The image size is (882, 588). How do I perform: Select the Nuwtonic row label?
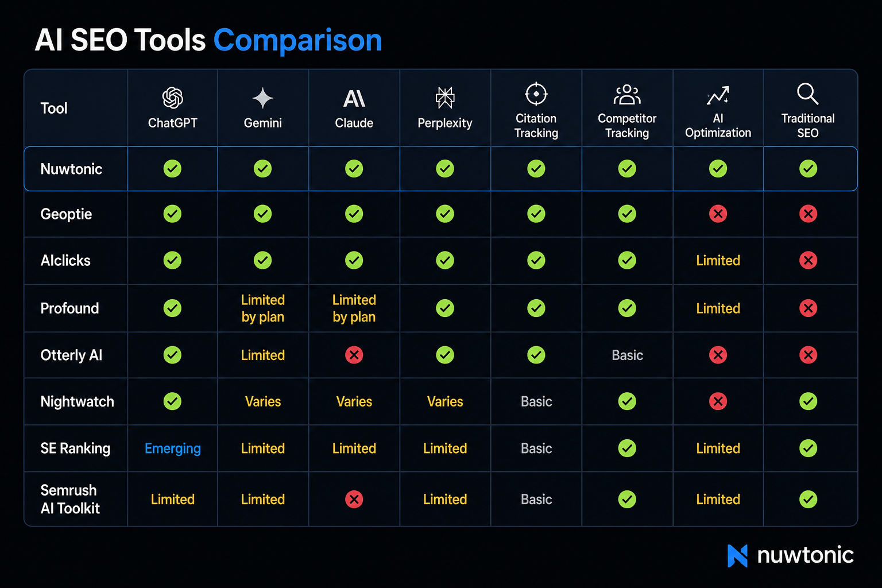(71, 169)
